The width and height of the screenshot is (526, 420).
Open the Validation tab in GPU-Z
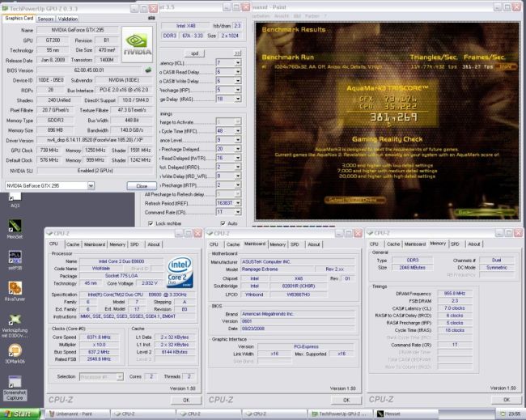pos(68,19)
